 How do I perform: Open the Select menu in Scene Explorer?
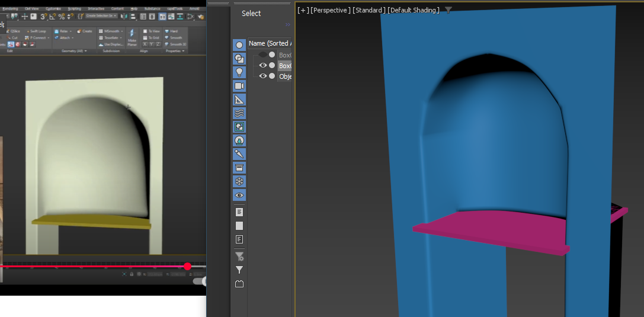pyautogui.click(x=251, y=13)
